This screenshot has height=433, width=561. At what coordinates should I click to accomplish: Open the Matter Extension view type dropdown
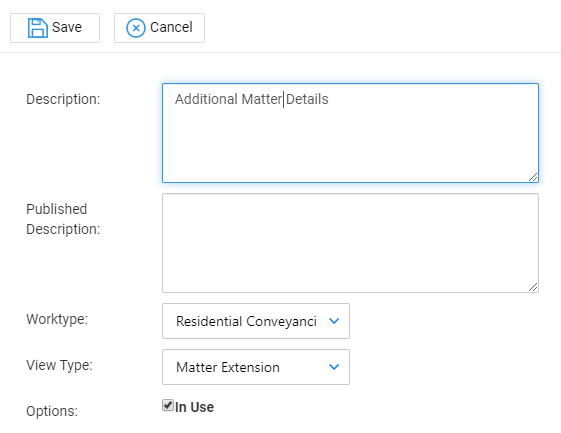pos(256,367)
